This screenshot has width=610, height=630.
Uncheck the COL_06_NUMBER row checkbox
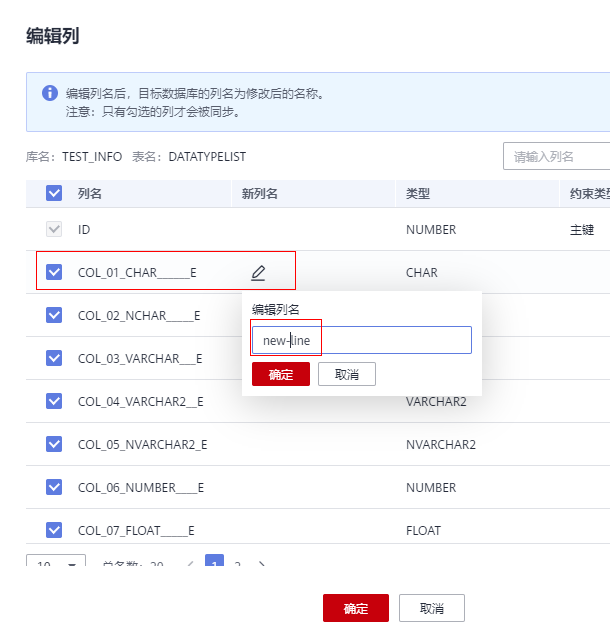tap(54, 487)
